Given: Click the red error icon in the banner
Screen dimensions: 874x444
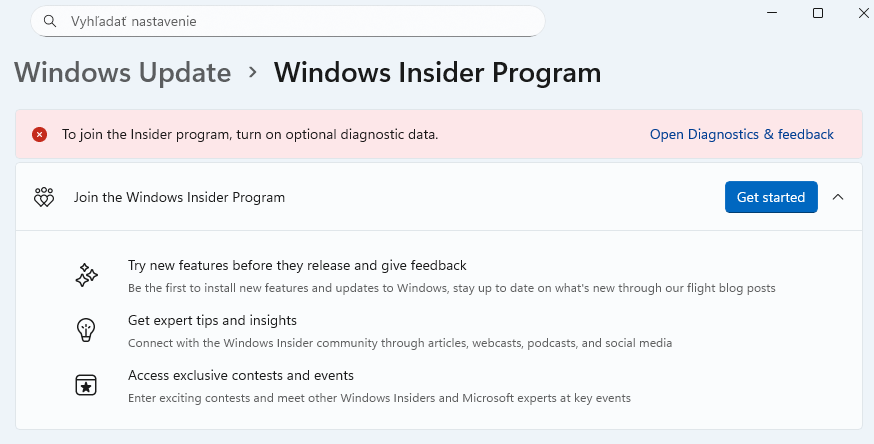Looking at the screenshot, I should 40,134.
